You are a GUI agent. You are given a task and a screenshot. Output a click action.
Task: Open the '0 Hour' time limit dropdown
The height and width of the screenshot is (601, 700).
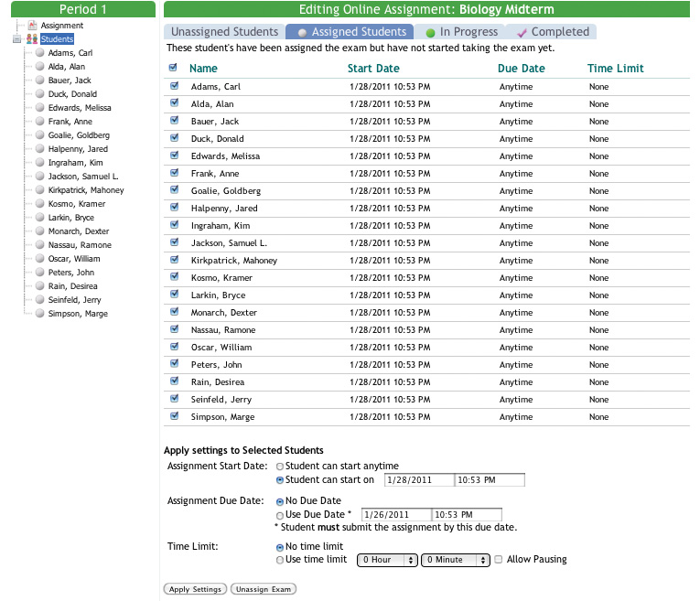click(387, 560)
